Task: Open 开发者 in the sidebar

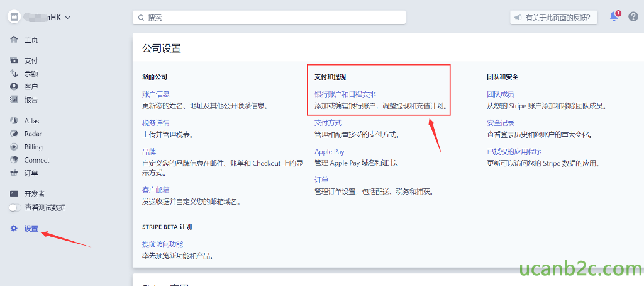Action: pos(35,194)
